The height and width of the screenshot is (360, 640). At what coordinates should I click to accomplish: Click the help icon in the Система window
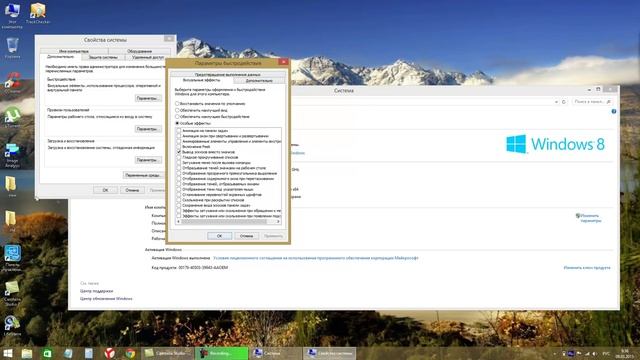[x=613, y=111]
